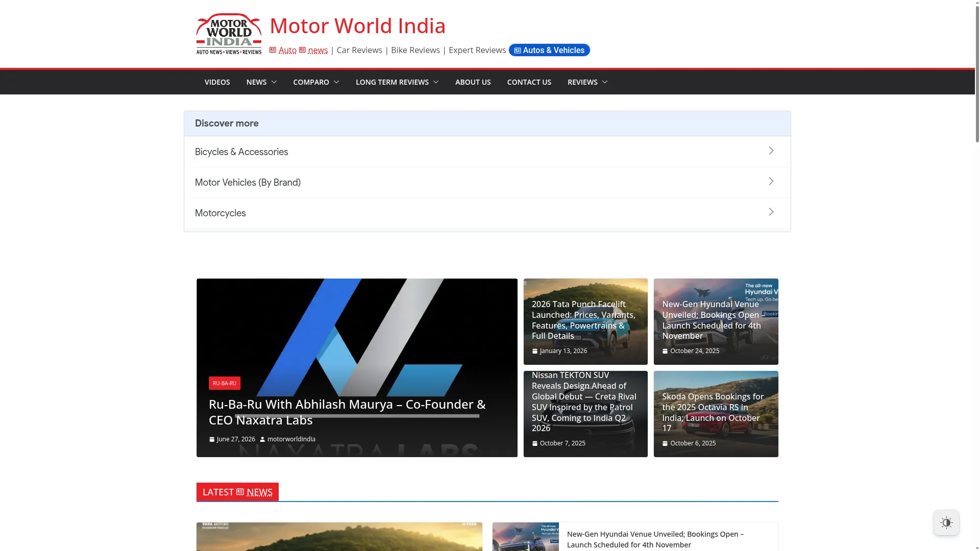980x551 pixels.
Task: Click news icon in Latest News heading
Action: tap(240, 492)
